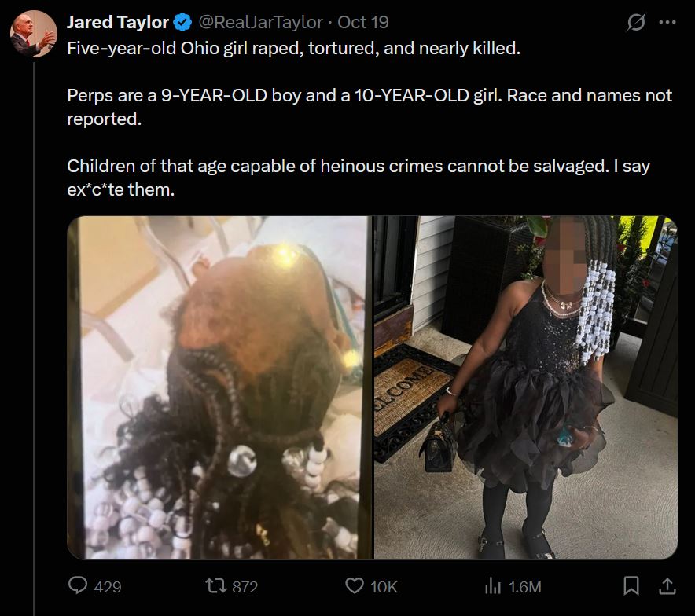
Task: Open the right attached photo with welcome mat
Action: click(526, 387)
